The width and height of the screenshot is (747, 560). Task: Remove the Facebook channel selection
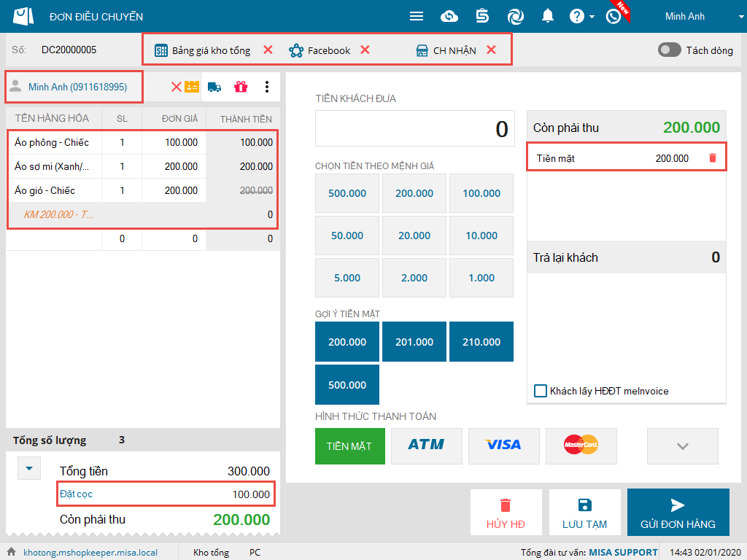coord(365,50)
